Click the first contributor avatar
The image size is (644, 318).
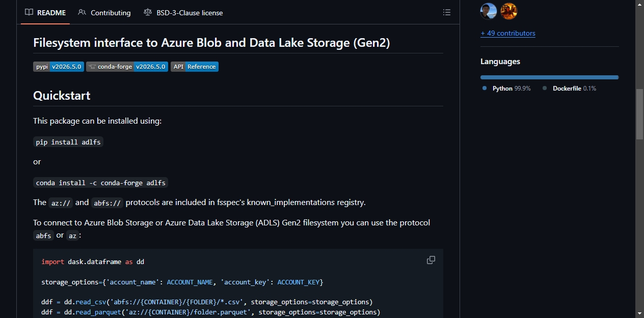(x=489, y=11)
